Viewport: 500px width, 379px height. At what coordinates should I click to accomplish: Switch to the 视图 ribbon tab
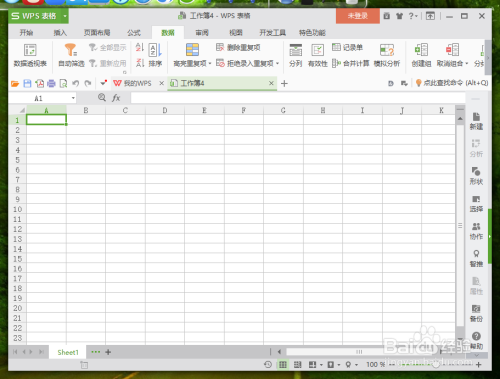(x=236, y=33)
